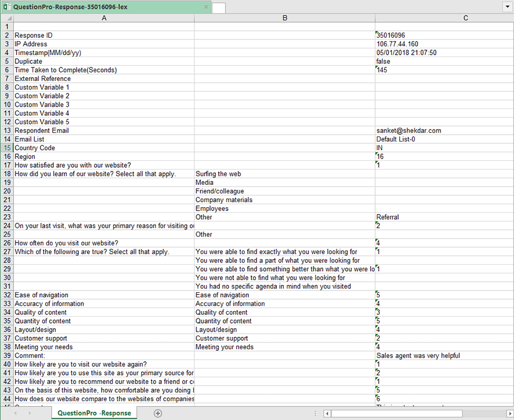Select column A header
Viewport: 514px width, 420px height.
pos(104,18)
